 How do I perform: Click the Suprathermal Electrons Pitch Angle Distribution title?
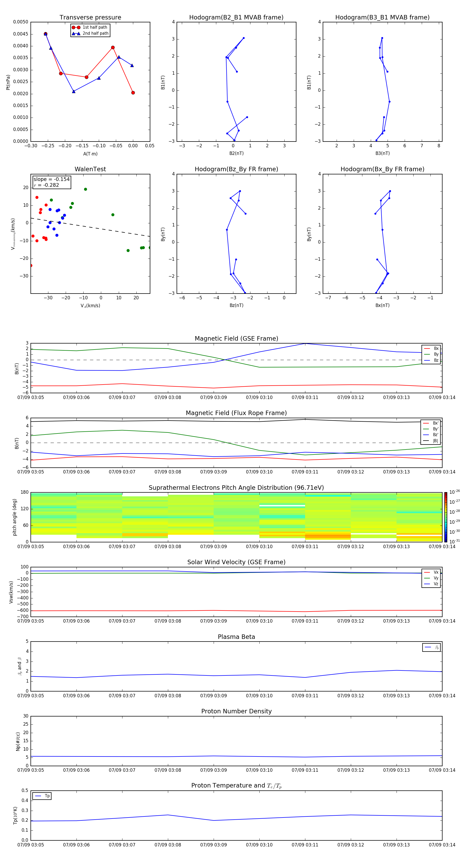coord(236,488)
